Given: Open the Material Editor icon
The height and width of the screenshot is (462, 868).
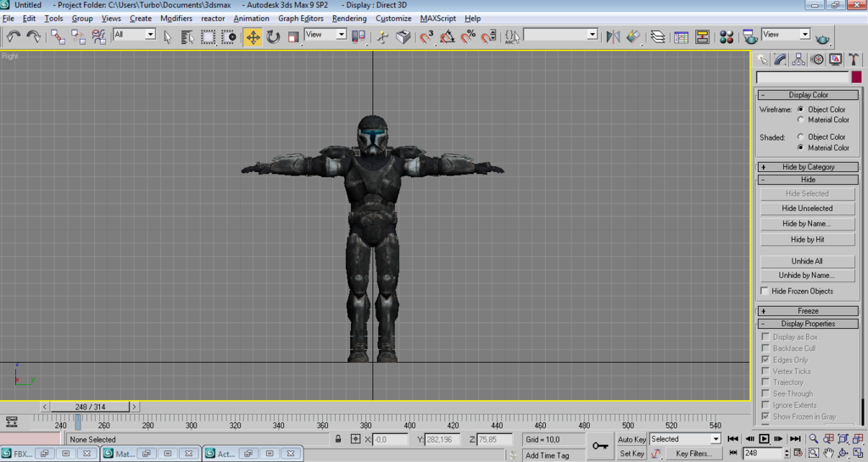Looking at the screenshot, I should pyautogui.click(x=726, y=36).
